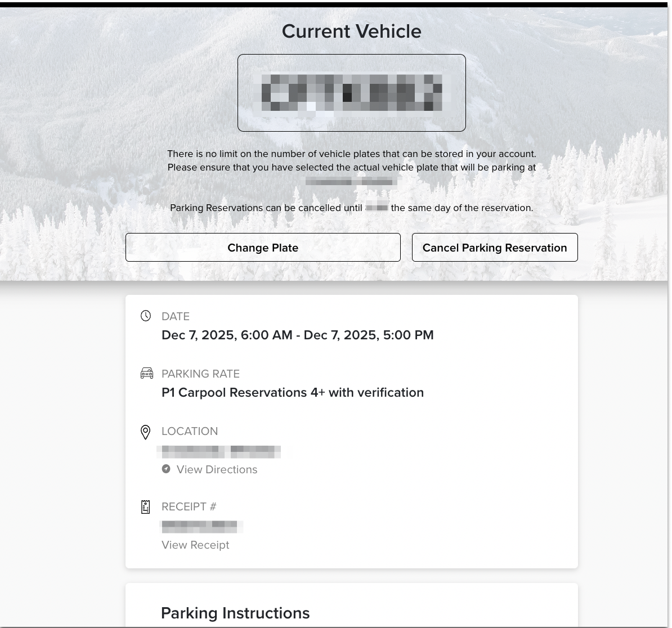Select the map pin icon beside LOCATION

tap(145, 432)
